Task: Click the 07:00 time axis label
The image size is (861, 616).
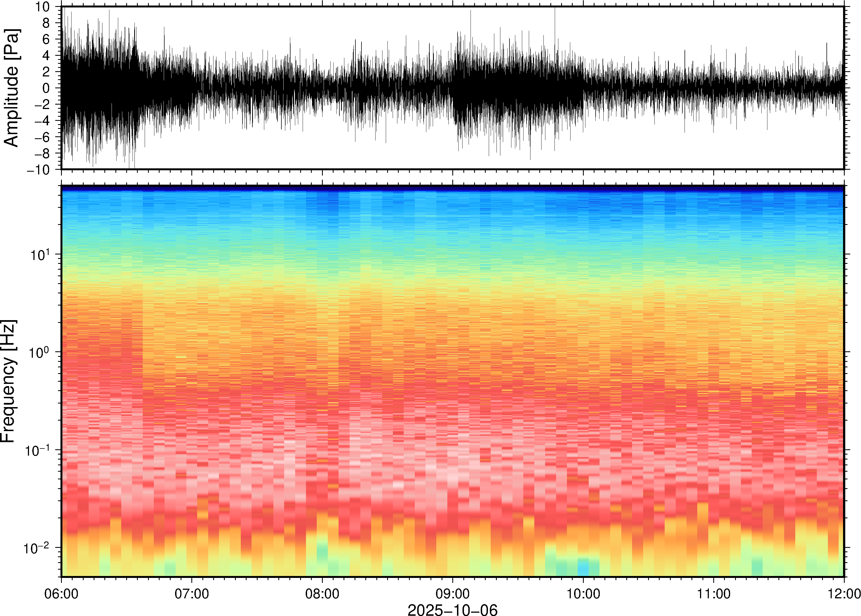Action: click(192, 594)
